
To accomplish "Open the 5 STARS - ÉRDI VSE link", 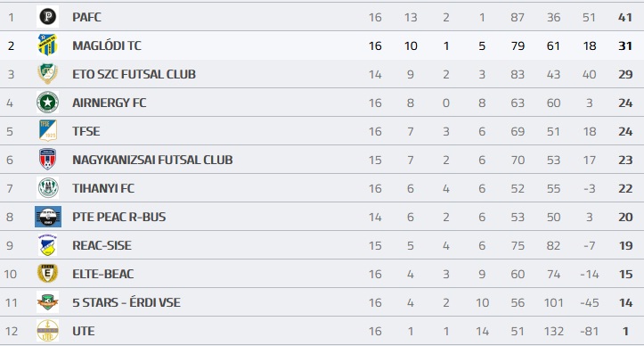I will 126,302.
